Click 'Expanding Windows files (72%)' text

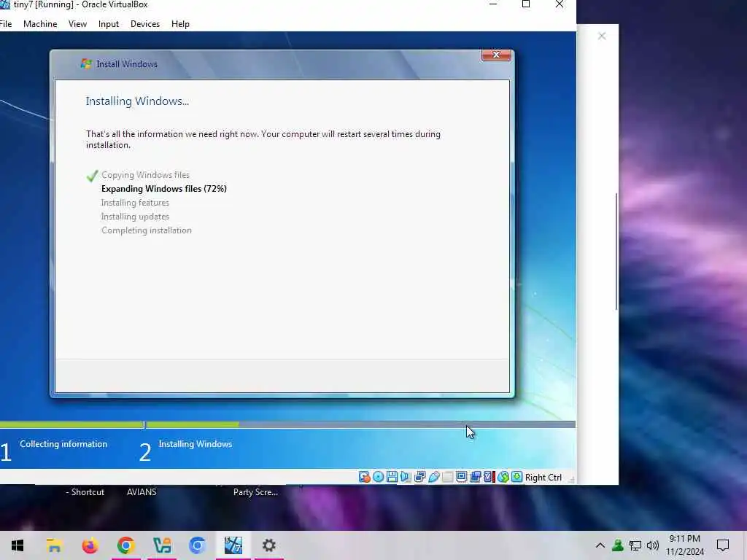(164, 189)
